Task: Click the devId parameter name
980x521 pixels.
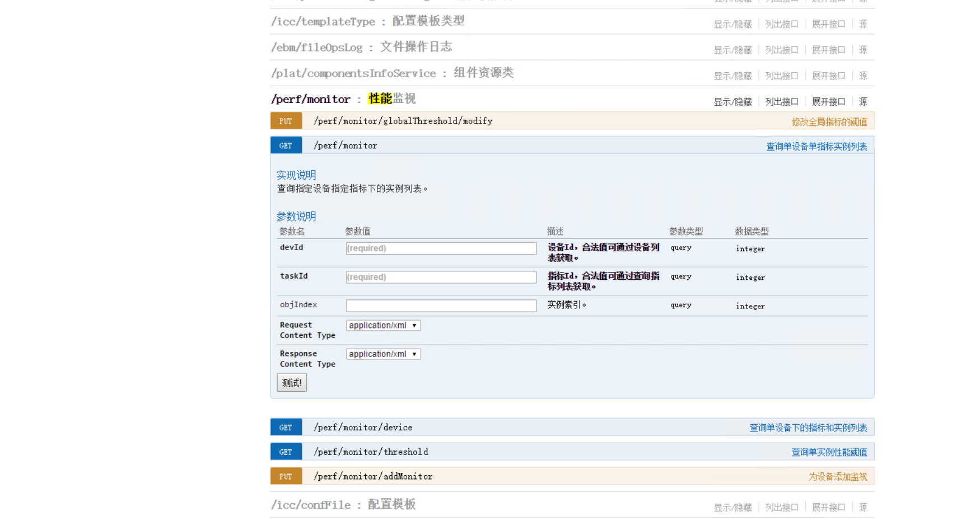Action: (292, 247)
